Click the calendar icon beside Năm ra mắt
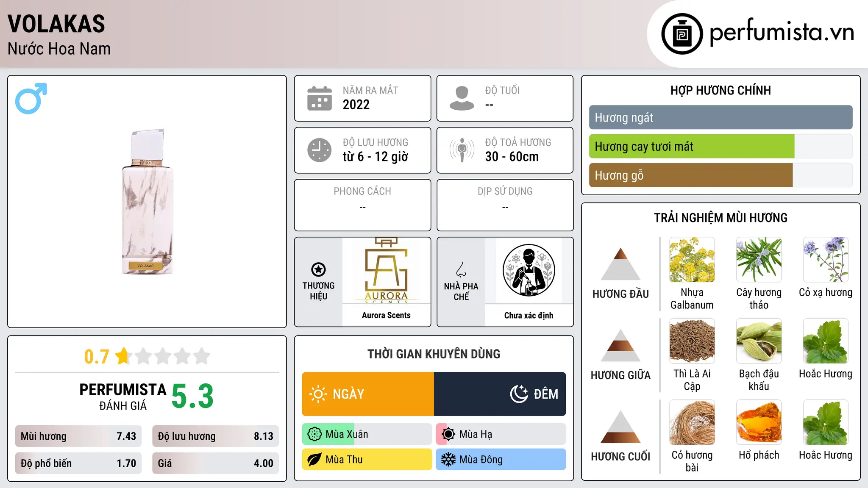The image size is (868, 488). click(320, 98)
